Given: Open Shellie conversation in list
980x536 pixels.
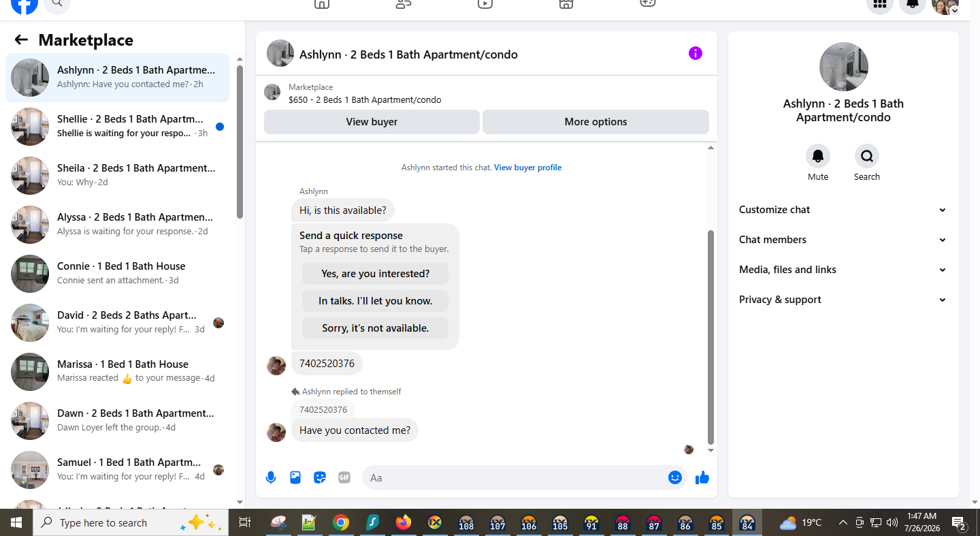Looking at the screenshot, I should [117, 127].
